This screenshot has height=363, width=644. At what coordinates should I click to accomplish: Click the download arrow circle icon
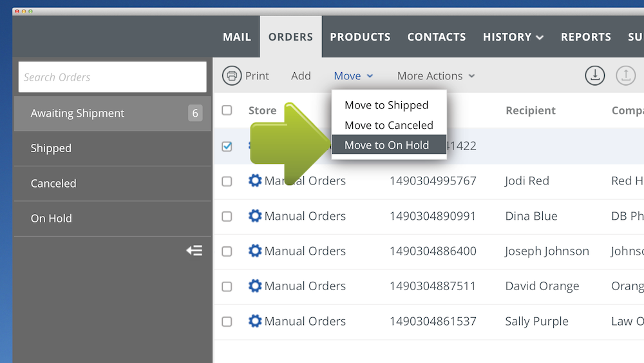[x=594, y=75]
